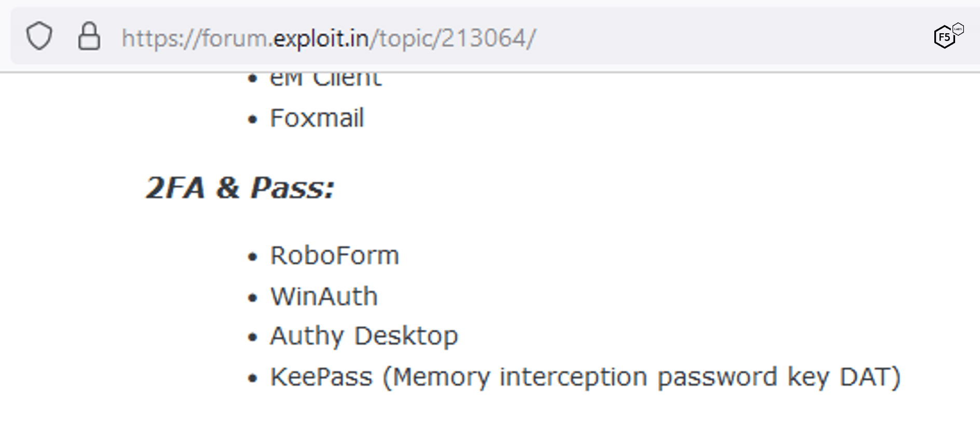Select the WinAuth list entry
Viewport: 980px width, 432px height.
(324, 296)
